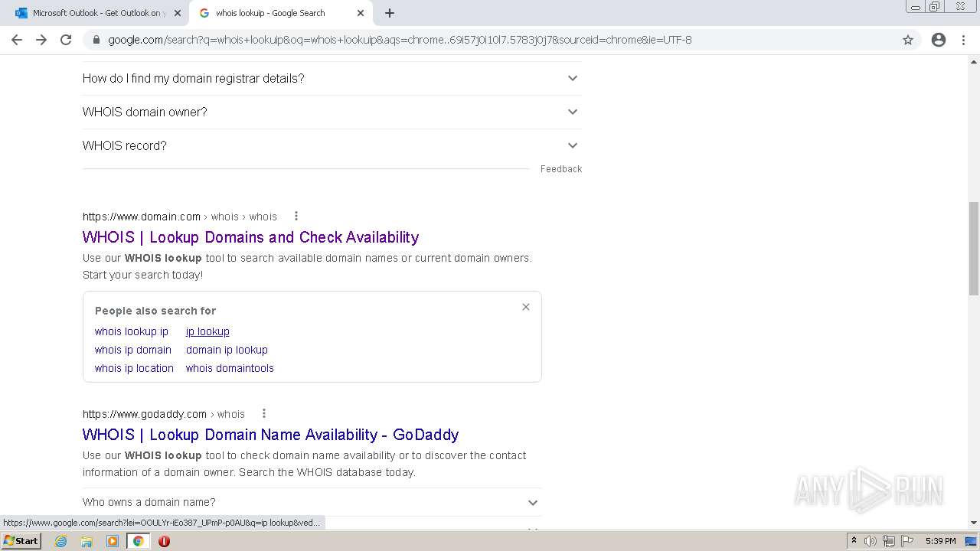Click show desktop button
This screenshot has width=980, height=551.
pyautogui.click(x=972, y=541)
